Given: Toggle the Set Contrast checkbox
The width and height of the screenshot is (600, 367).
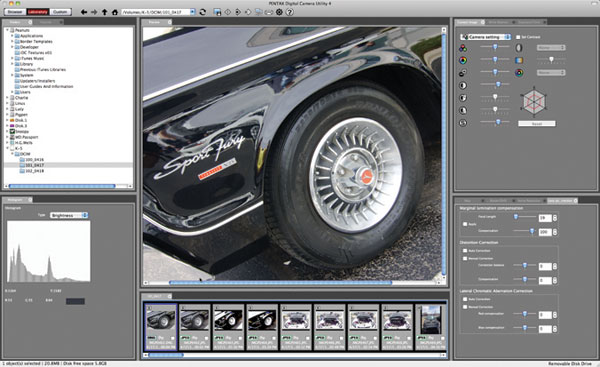Looking at the screenshot, I should [518, 37].
